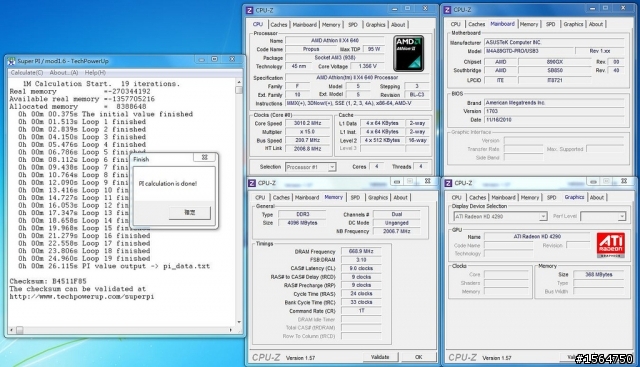Select About tab in Graphics window
The height and width of the screenshot is (367, 640).
click(x=597, y=198)
